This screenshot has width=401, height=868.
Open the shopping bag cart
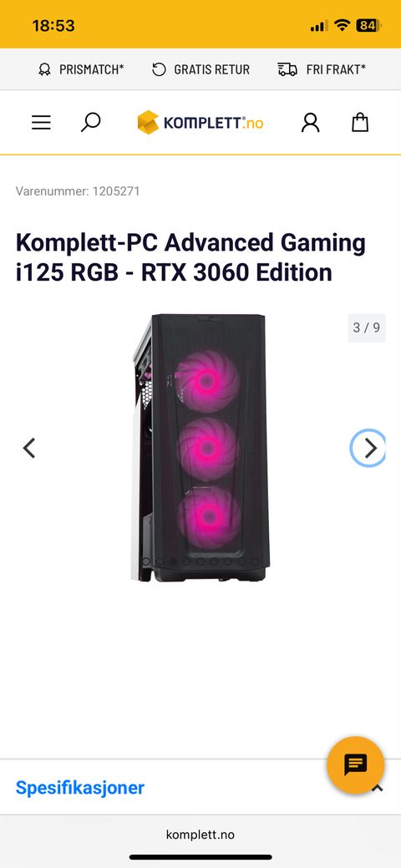click(360, 122)
